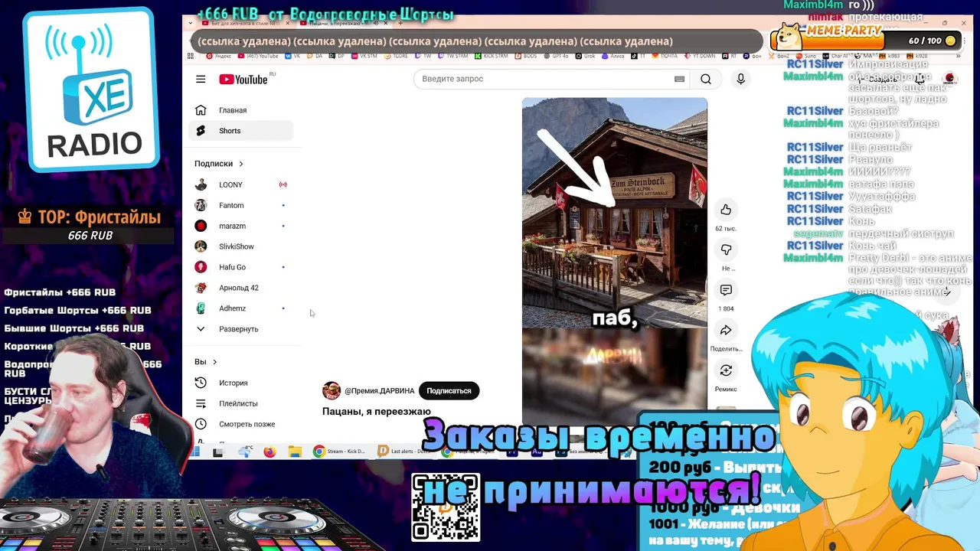Open the comments icon (1 804)
This screenshot has height=551, width=980.
[x=726, y=290]
